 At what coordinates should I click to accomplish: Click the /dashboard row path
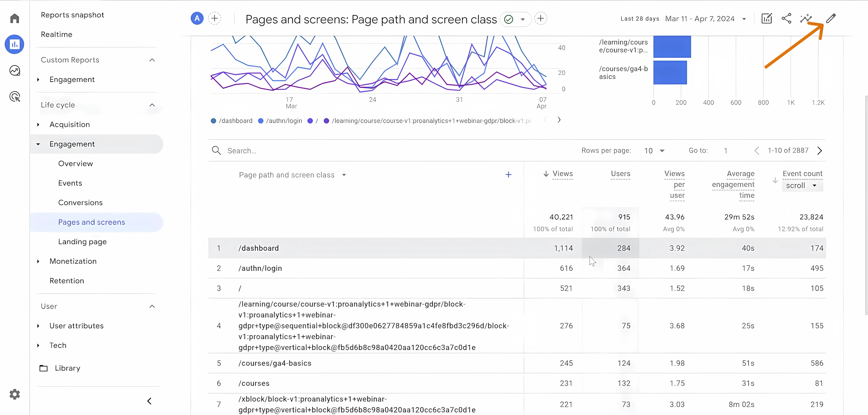pyautogui.click(x=259, y=248)
